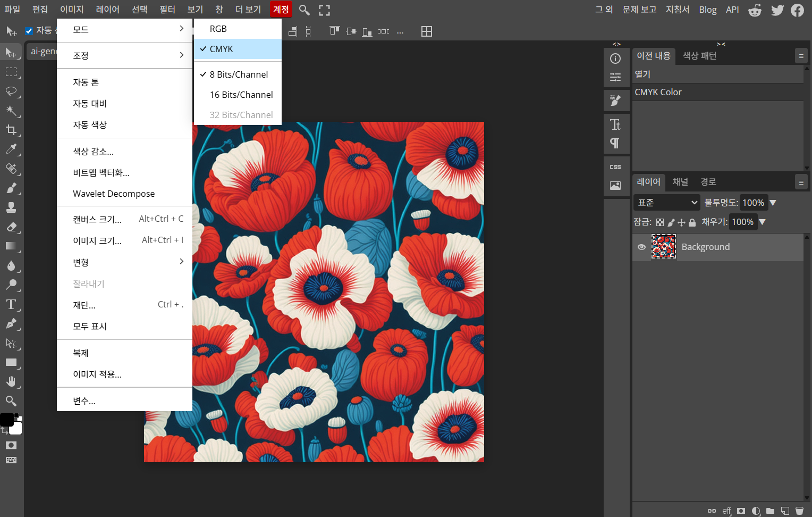This screenshot has height=517, width=812.
Task: Expand the opacity slider arrow
Action: coord(773,203)
